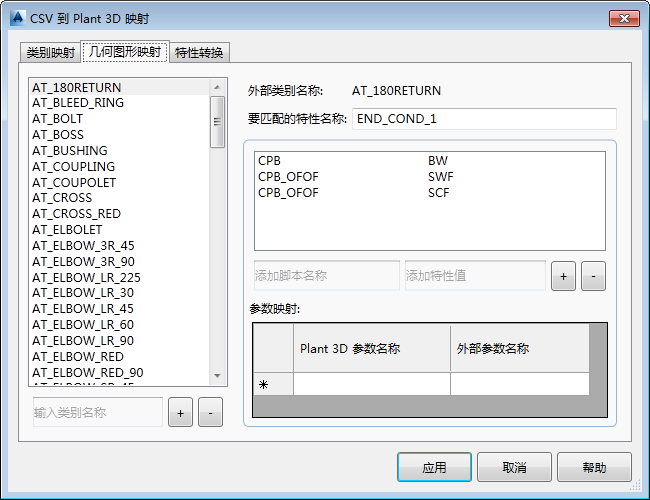Pick the AT_BOSS list entry
This screenshot has width=650, height=500.
(120, 135)
